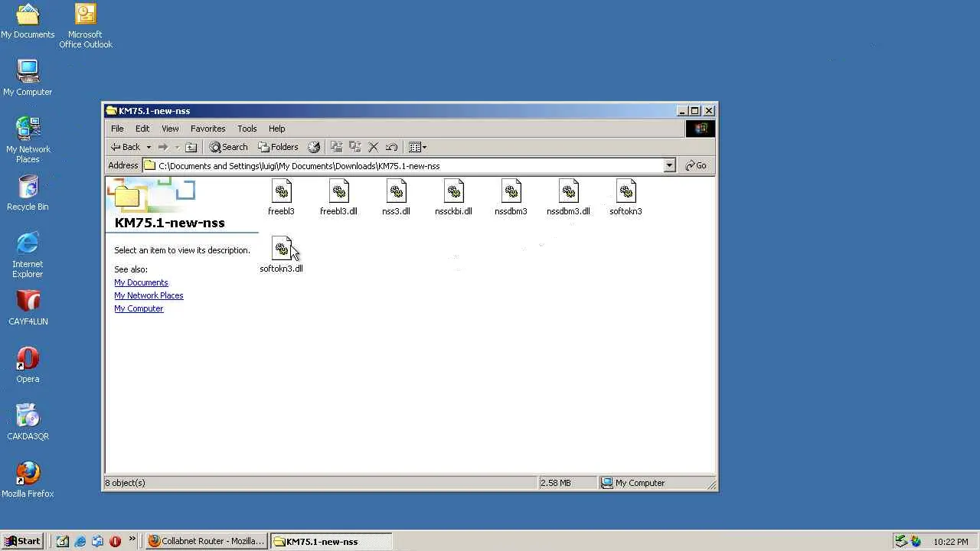This screenshot has width=980, height=551.
Task: Expand hidden Quick Launch items chevron
Action: coord(132,539)
